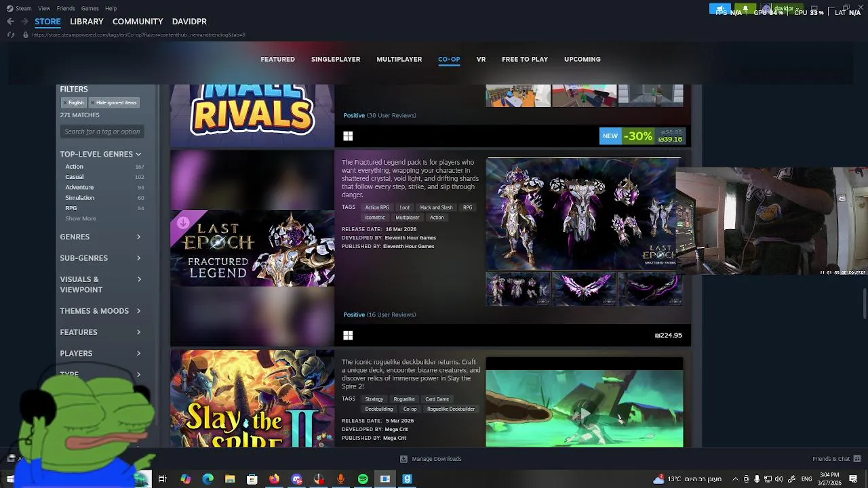The width and height of the screenshot is (868, 488).
Task: Click the Hack and Slash tag
Action: [436, 207]
